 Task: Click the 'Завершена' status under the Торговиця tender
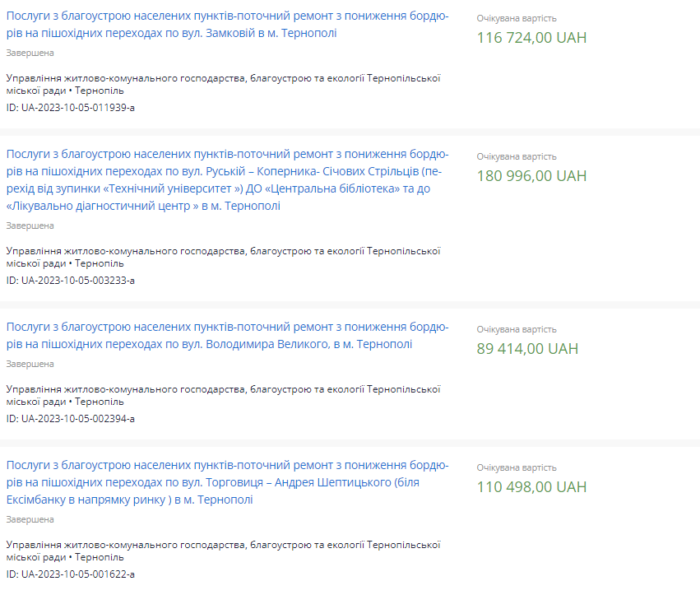click(x=30, y=519)
